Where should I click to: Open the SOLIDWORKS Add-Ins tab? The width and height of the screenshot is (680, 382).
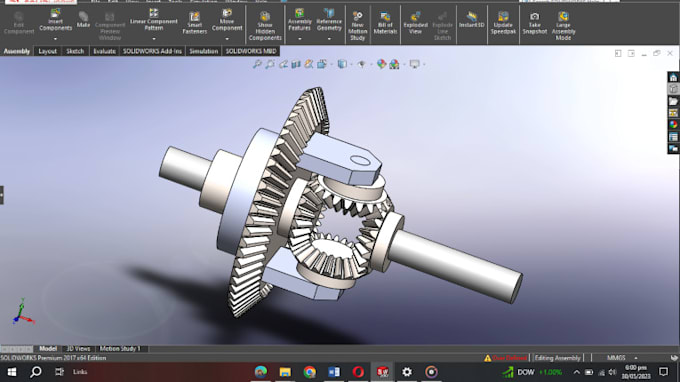[x=152, y=51]
